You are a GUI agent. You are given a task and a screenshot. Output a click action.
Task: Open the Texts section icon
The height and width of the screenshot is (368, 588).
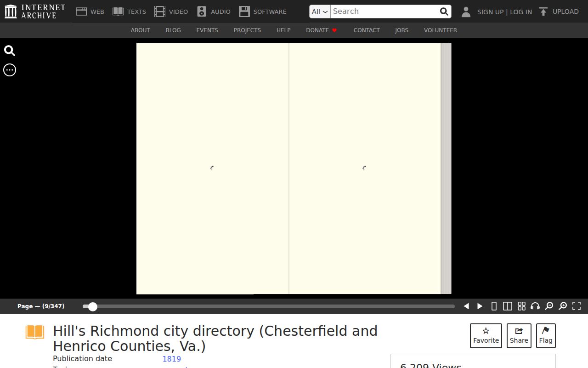(118, 11)
